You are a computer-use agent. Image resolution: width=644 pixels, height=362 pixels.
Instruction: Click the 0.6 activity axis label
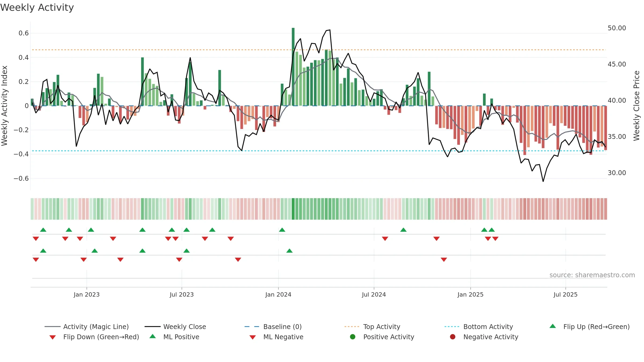click(x=24, y=33)
